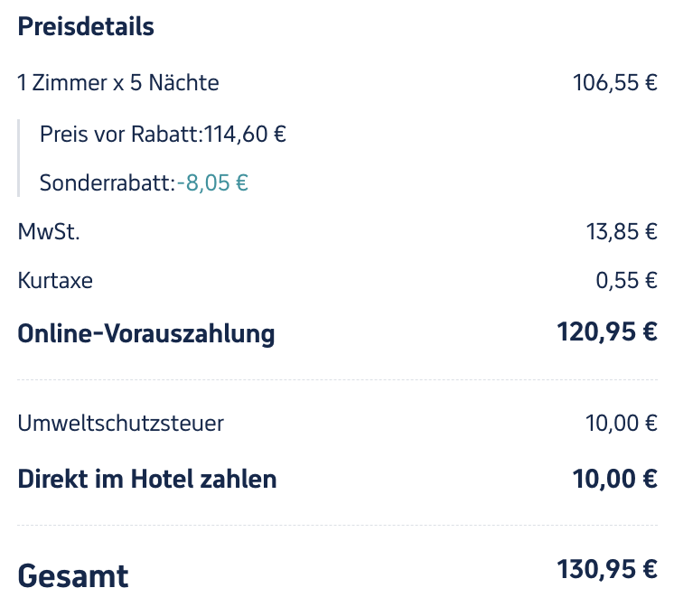Click the Kurtaxe label
The height and width of the screenshot is (616, 674).
coord(55,281)
